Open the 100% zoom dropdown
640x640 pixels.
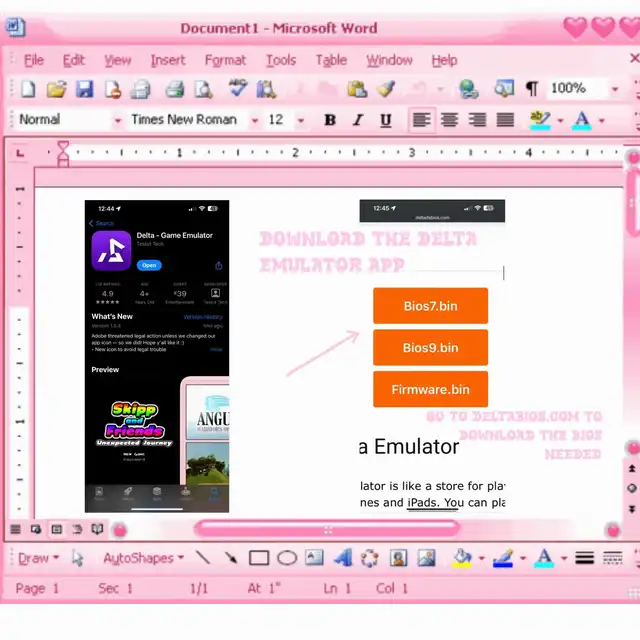pos(614,89)
